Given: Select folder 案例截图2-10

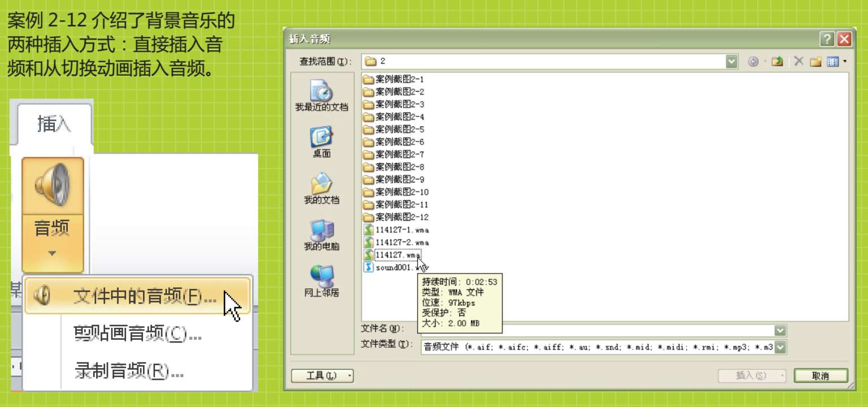Looking at the screenshot, I should (396, 192).
